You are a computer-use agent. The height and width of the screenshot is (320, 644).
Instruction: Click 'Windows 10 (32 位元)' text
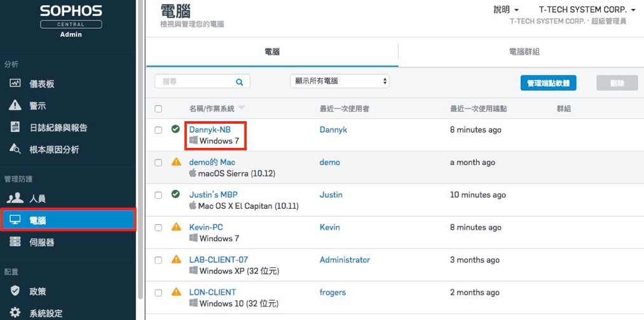pyautogui.click(x=239, y=303)
